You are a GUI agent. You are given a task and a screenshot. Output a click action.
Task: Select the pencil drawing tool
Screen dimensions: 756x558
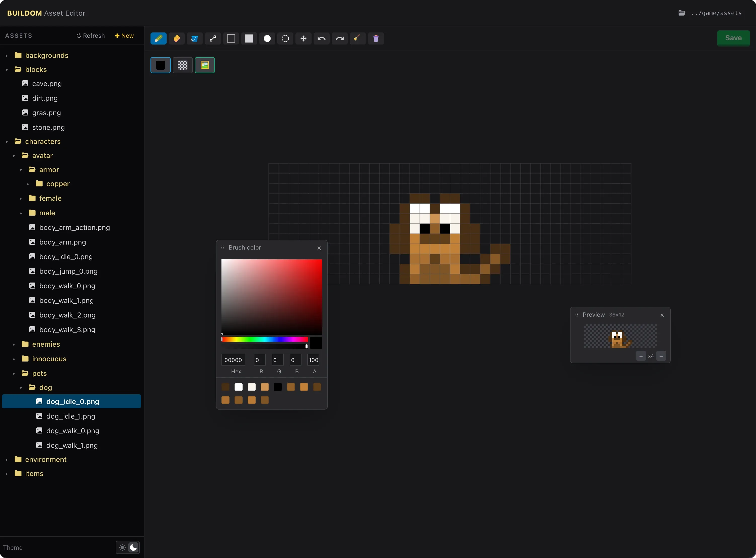pyautogui.click(x=159, y=38)
